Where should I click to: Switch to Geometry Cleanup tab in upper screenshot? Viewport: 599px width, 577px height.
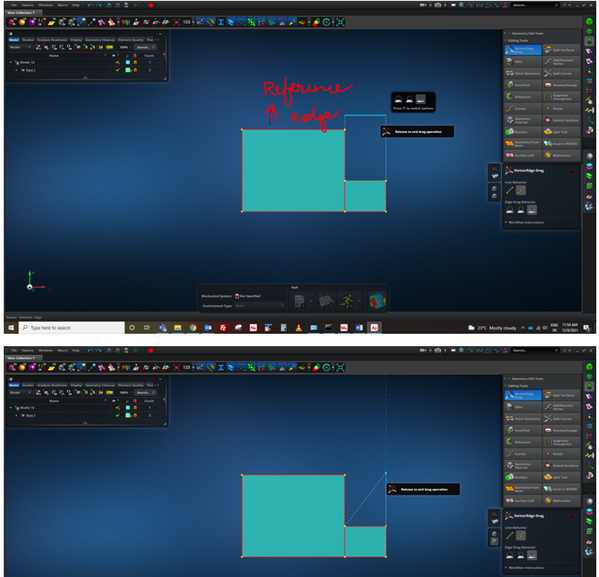(x=100, y=40)
